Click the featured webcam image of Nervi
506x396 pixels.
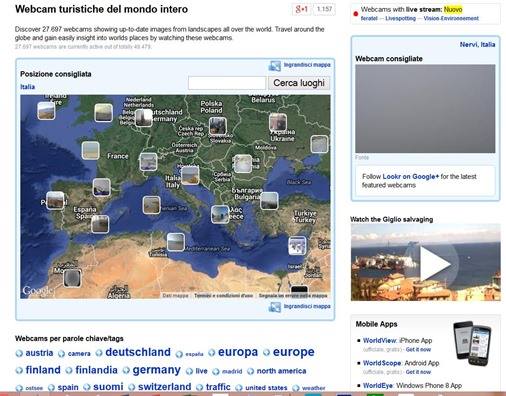425,109
